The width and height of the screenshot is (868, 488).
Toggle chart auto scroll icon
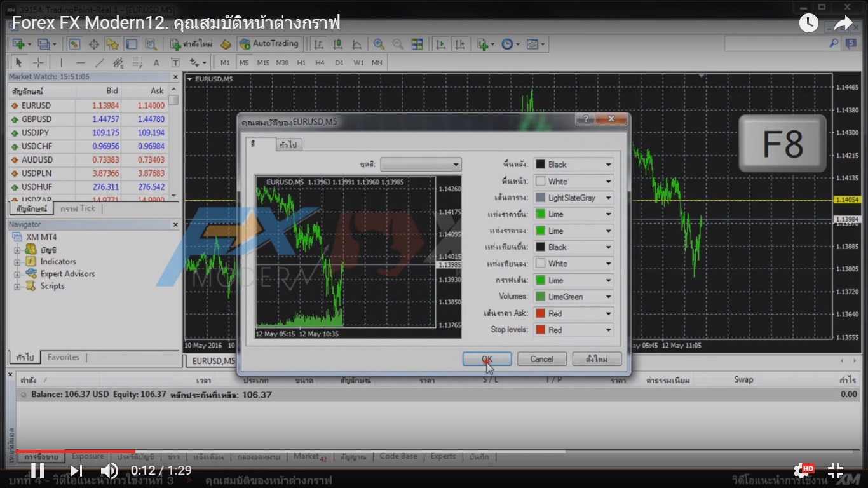(x=440, y=44)
